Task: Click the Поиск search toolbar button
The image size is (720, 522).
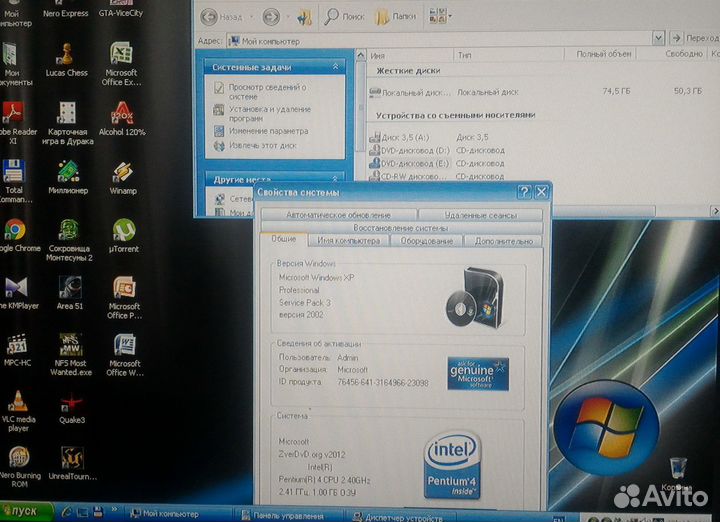Action: click(344, 17)
